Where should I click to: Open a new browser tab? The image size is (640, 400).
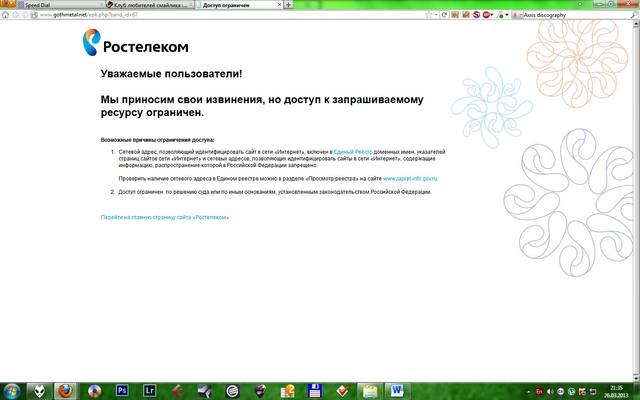288,5
